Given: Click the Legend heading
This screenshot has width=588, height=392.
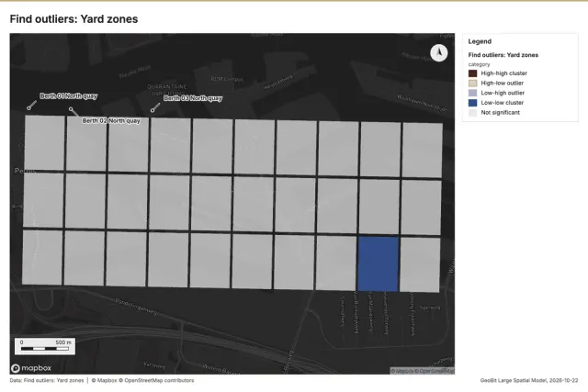Looking at the screenshot, I should [x=480, y=41].
